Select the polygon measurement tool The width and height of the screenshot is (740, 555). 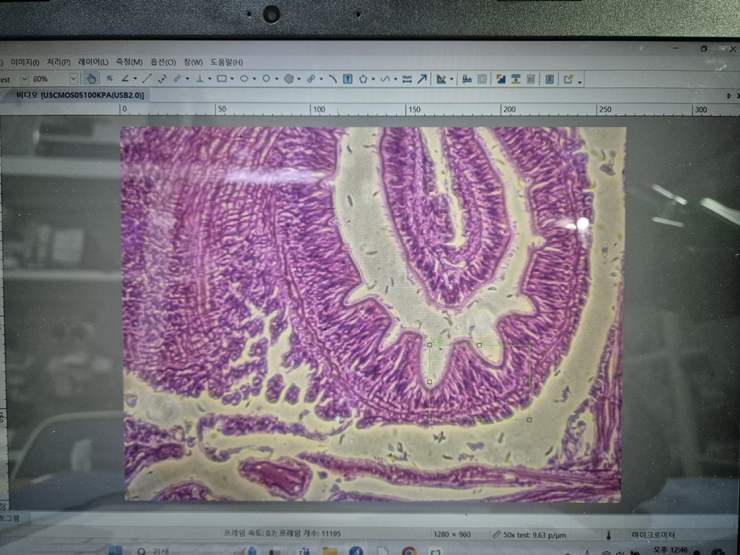(362, 78)
